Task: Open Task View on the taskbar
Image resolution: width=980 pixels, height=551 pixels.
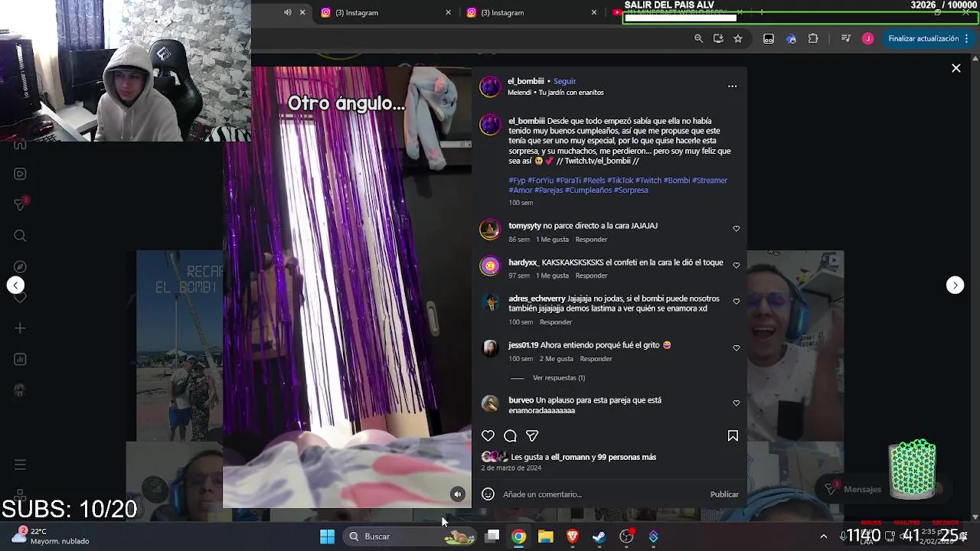Action: click(x=493, y=536)
